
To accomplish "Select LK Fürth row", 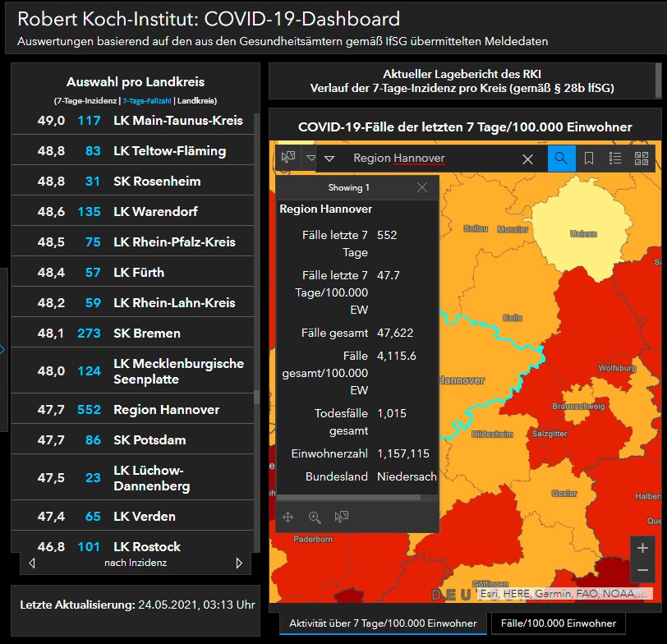I will 133,272.
